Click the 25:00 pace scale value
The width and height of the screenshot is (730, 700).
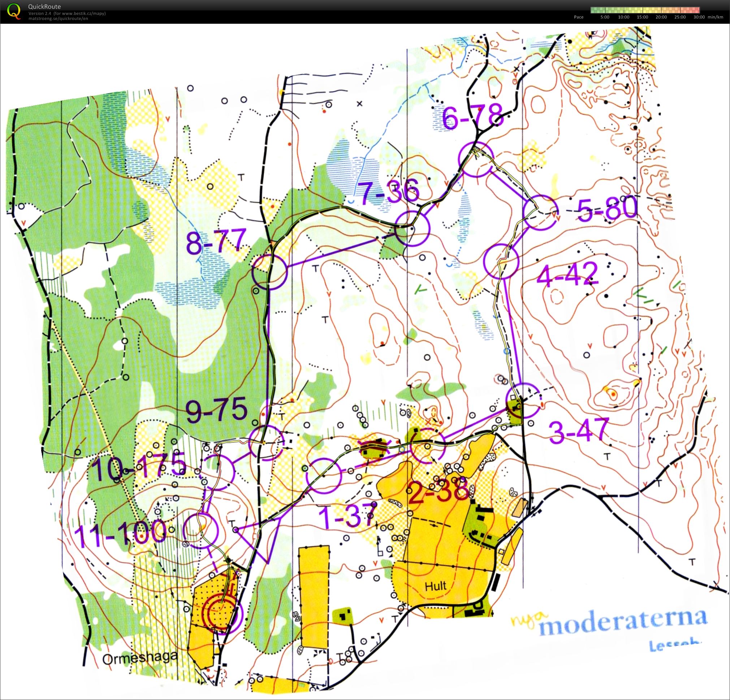click(x=680, y=17)
